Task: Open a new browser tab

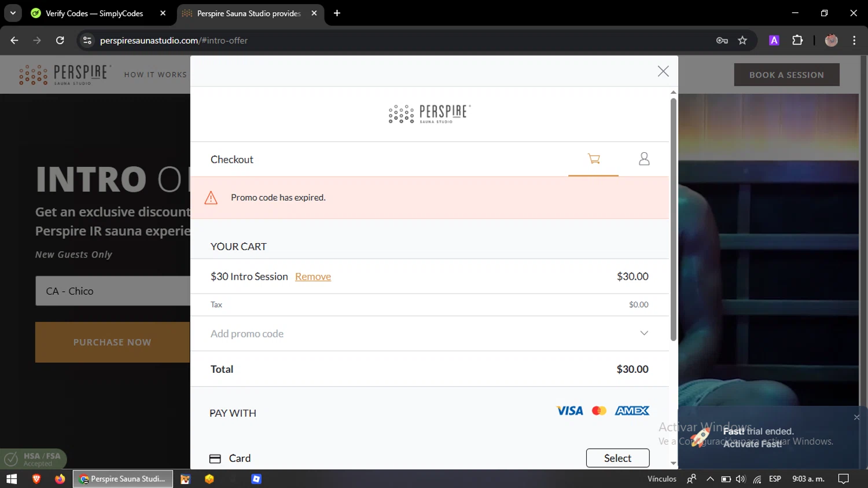Action: click(x=337, y=13)
